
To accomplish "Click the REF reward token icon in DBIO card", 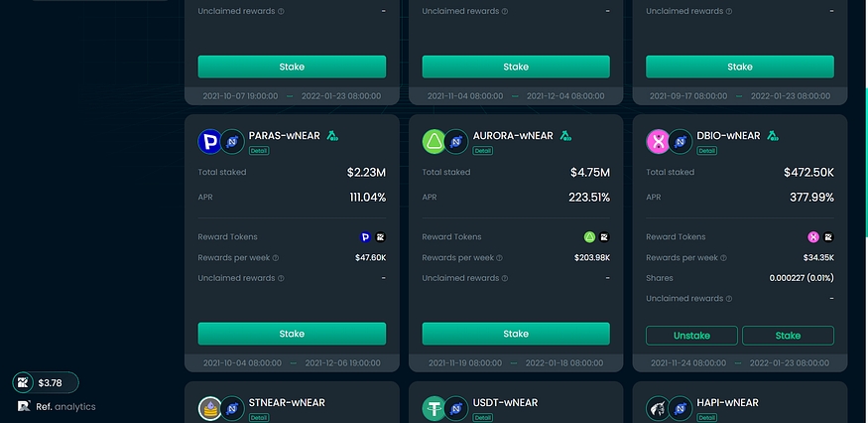I will pos(828,237).
